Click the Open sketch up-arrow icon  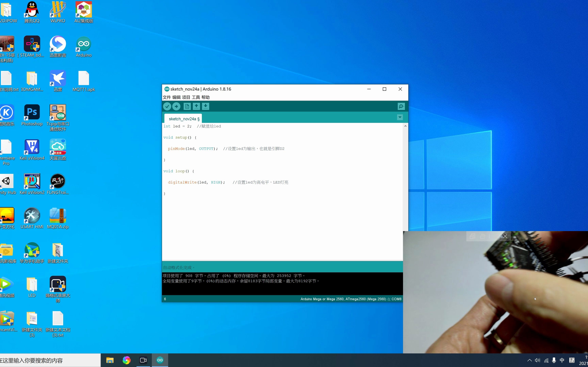[x=196, y=106]
